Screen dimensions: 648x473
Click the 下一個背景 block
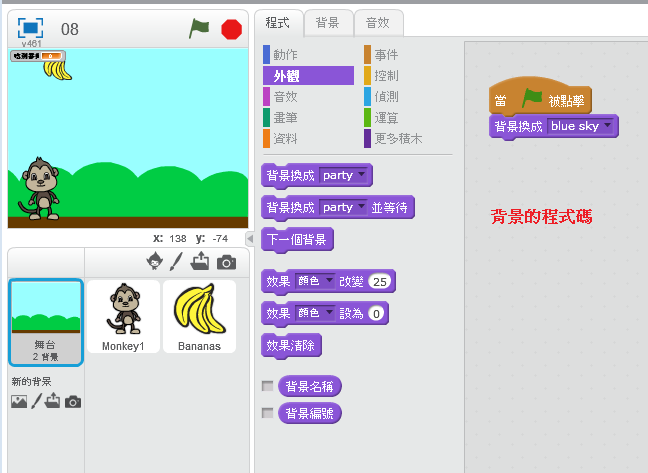point(297,240)
